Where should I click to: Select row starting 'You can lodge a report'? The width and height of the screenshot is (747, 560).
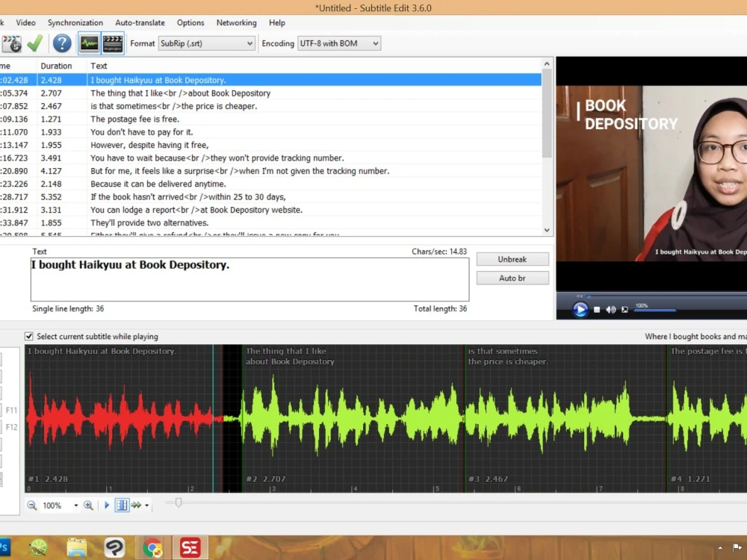tap(270, 210)
